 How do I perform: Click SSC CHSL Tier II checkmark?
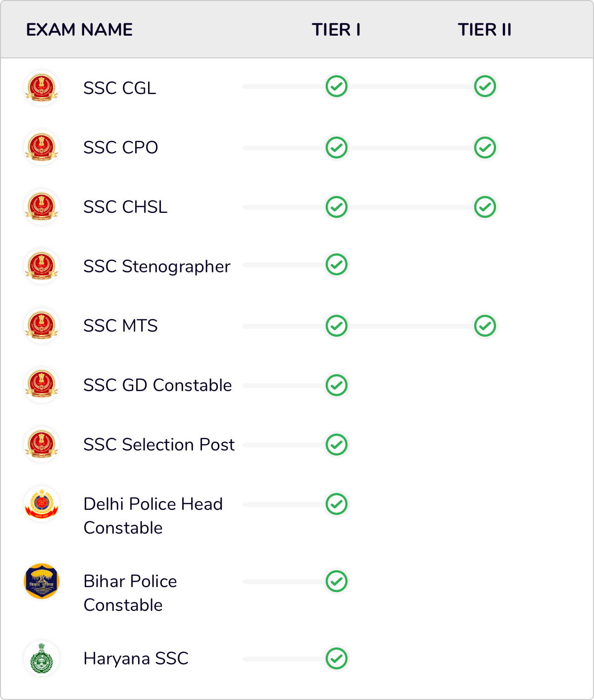(485, 207)
